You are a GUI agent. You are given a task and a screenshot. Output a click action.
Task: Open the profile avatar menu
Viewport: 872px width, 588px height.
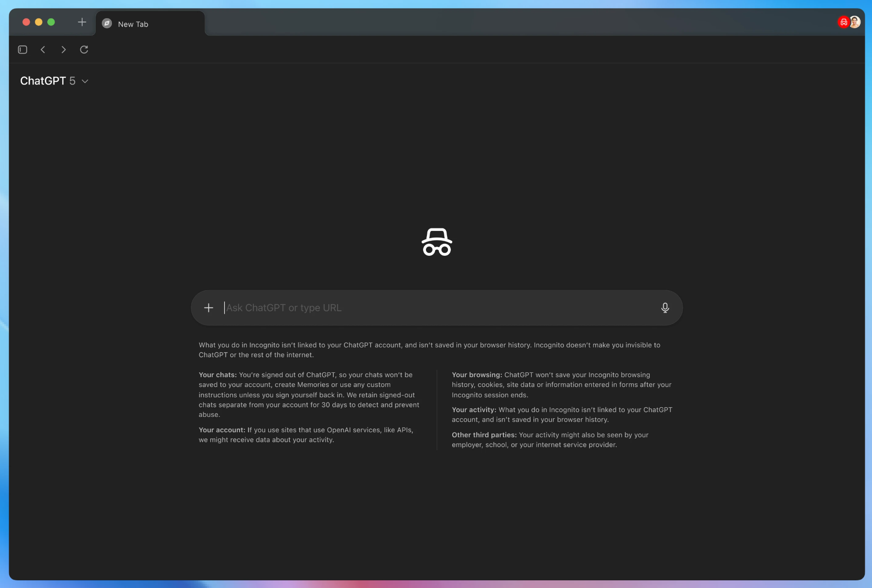click(855, 22)
